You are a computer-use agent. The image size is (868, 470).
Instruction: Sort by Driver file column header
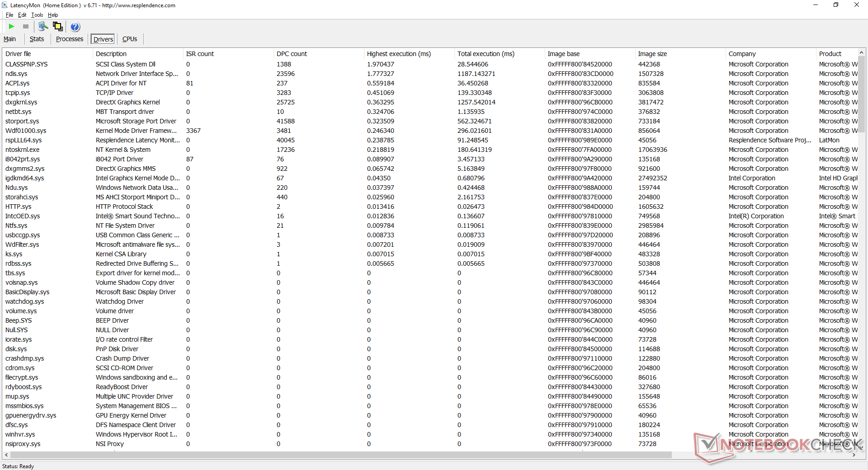tap(47, 54)
